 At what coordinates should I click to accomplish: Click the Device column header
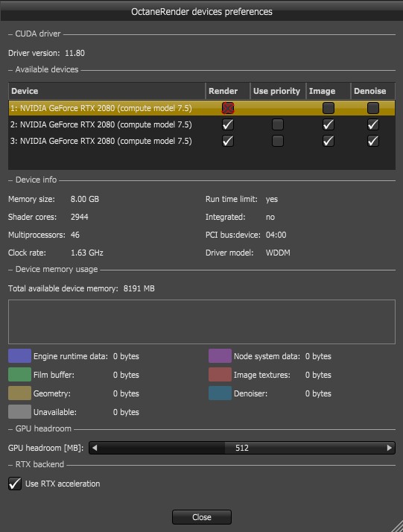[x=107, y=91]
